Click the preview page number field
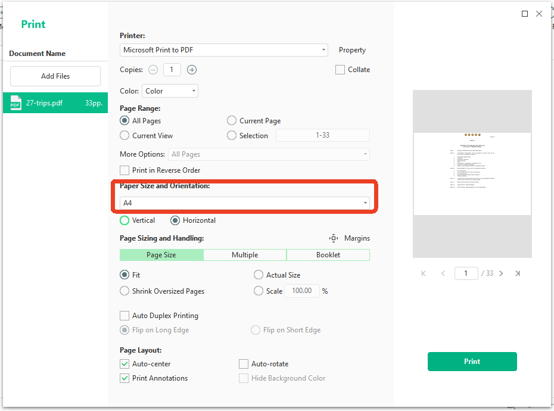This screenshot has width=554, height=411. pos(466,274)
